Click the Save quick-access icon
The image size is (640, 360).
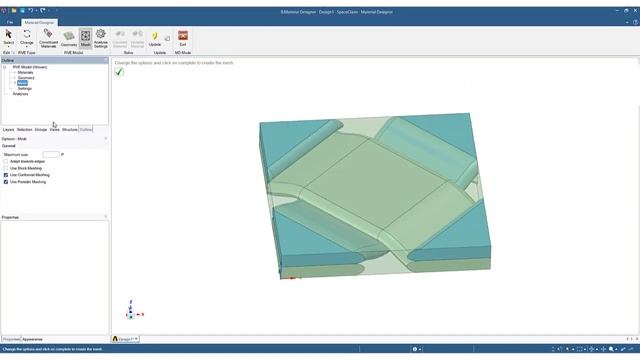click(22, 11)
